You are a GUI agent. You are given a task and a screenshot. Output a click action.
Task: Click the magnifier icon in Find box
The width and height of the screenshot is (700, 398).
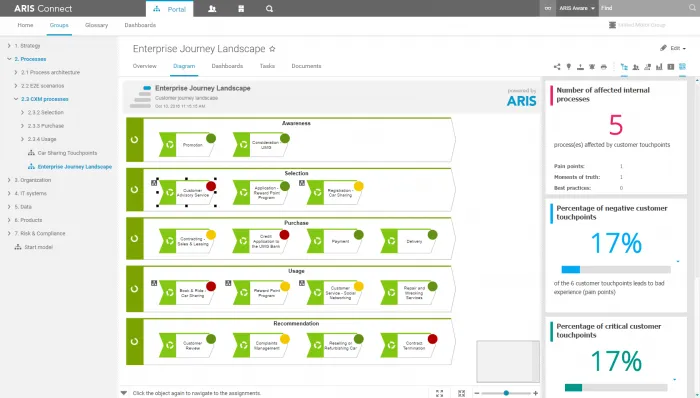(x=692, y=8)
